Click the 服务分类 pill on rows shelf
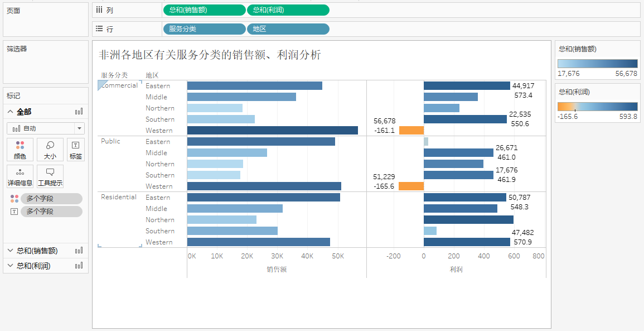Image resolution: width=644 pixels, height=331 pixels. (x=204, y=29)
